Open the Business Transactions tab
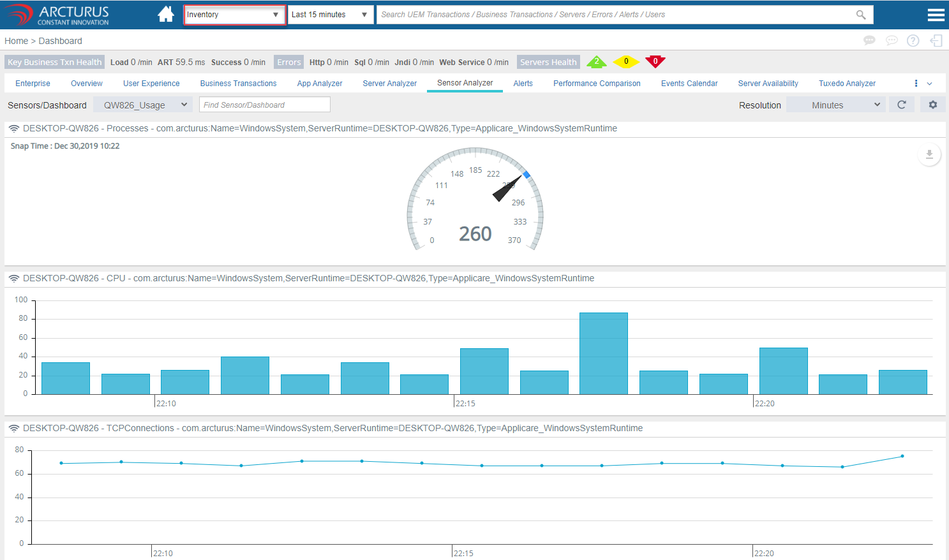Screen dimensions: 949x560 (x=238, y=84)
